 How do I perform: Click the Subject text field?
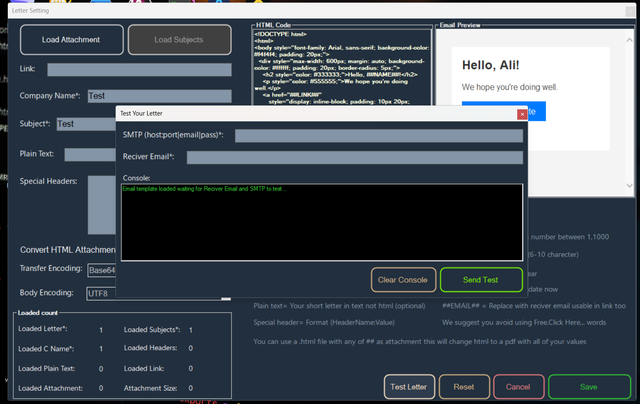pyautogui.click(x=85, y=124)
